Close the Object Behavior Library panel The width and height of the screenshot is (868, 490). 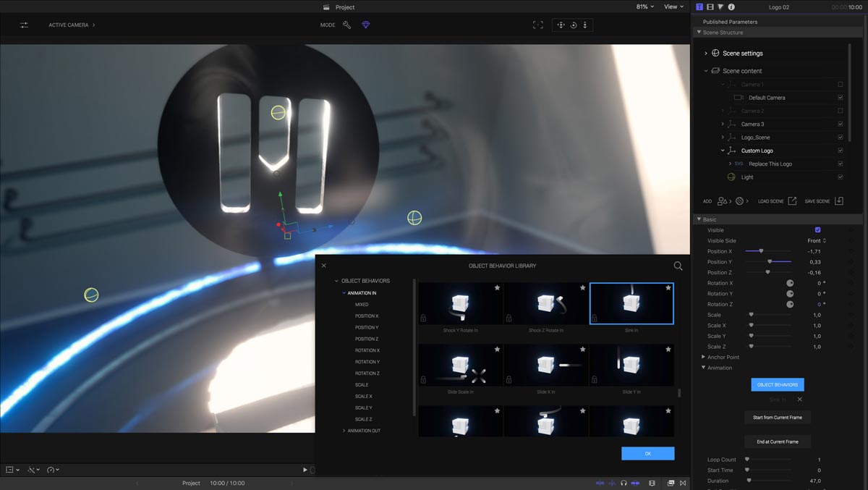pyautogui.click(x=324, y=266)
